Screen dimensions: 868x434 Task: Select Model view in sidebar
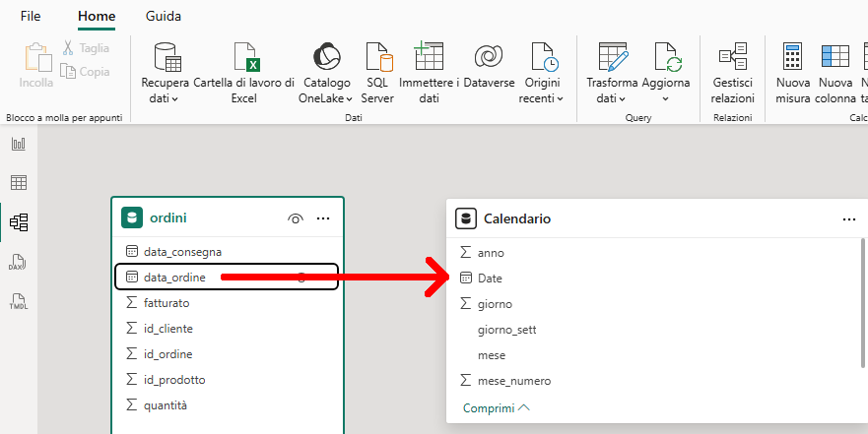(19, 222)
